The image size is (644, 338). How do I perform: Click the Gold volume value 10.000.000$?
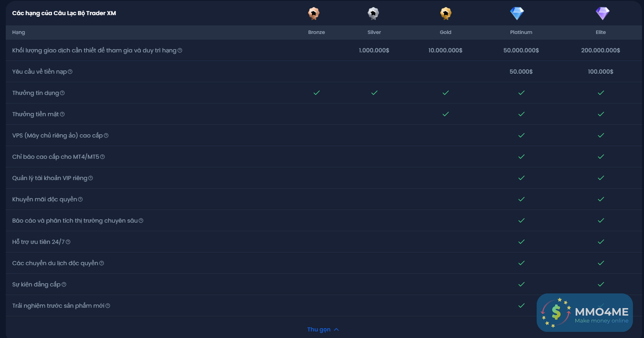point(445,50)
